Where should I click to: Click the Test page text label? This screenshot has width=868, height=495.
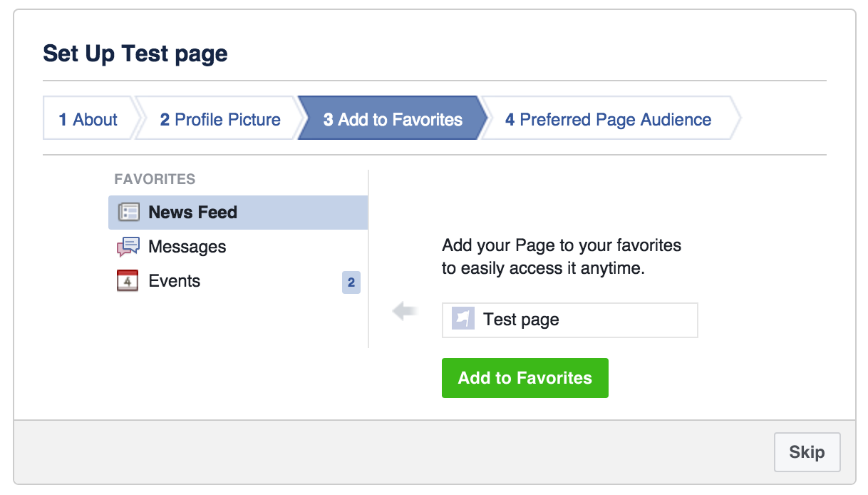point(521,320)
